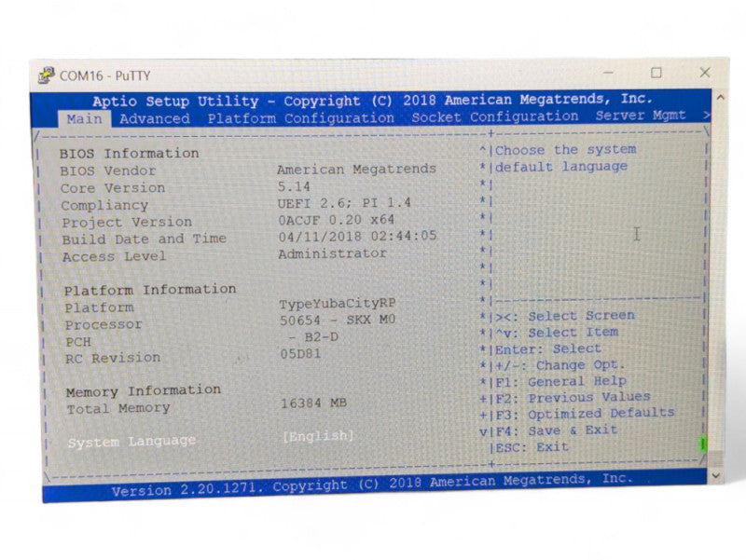Click the 50654 - SKX M0 value
The width and height of the screenshot is (746, 560).
coord(338,320)
